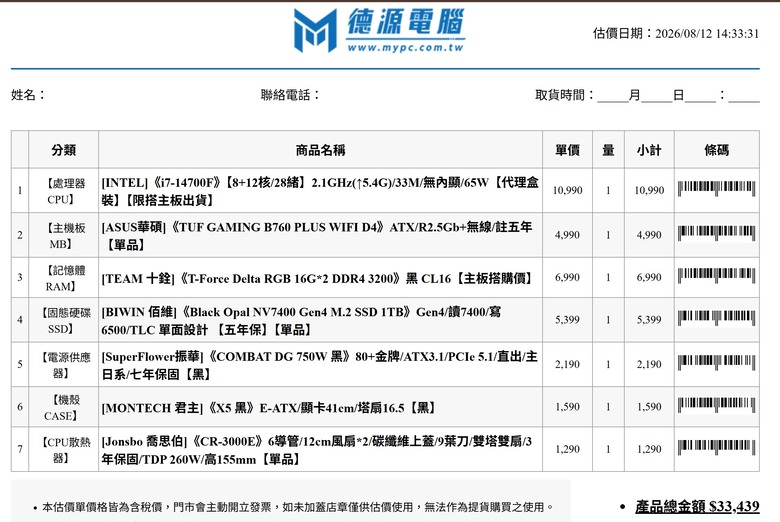Click the barcode in the ASUS motherboard row
Screen dimensions: 780x522
click(x=716, y=233)
